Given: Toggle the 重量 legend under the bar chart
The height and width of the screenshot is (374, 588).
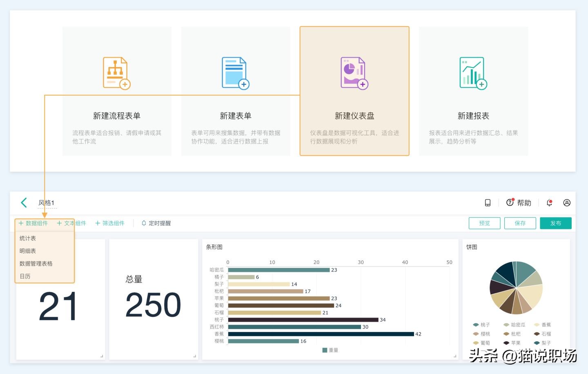Looking at the screenshot, I should pyautogui.click(x=330, y=350).
